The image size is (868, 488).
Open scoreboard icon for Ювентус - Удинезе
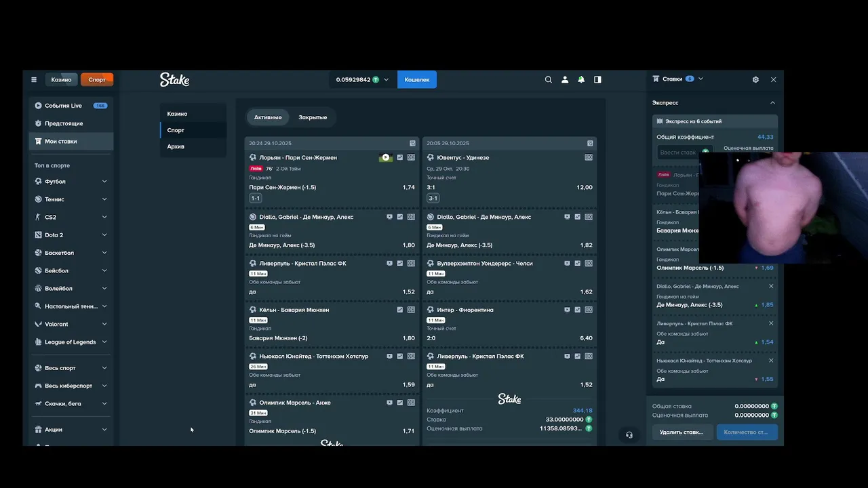589,157
